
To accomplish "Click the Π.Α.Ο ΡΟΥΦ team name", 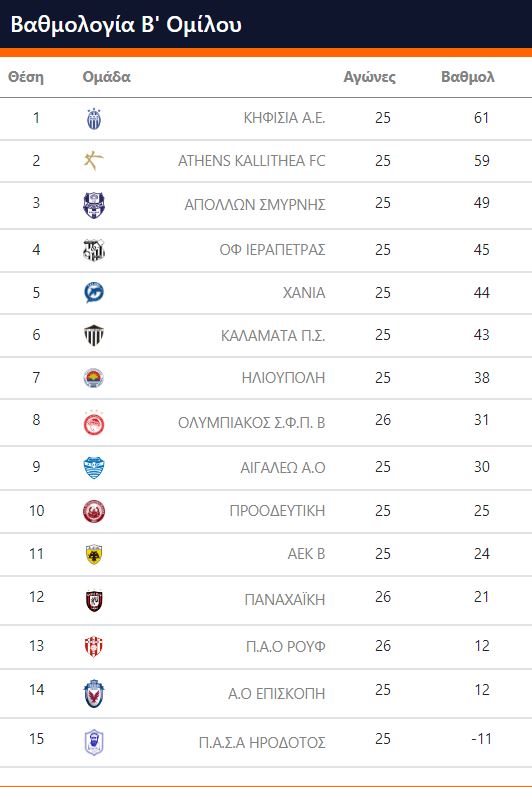I will tap(286, 647).
